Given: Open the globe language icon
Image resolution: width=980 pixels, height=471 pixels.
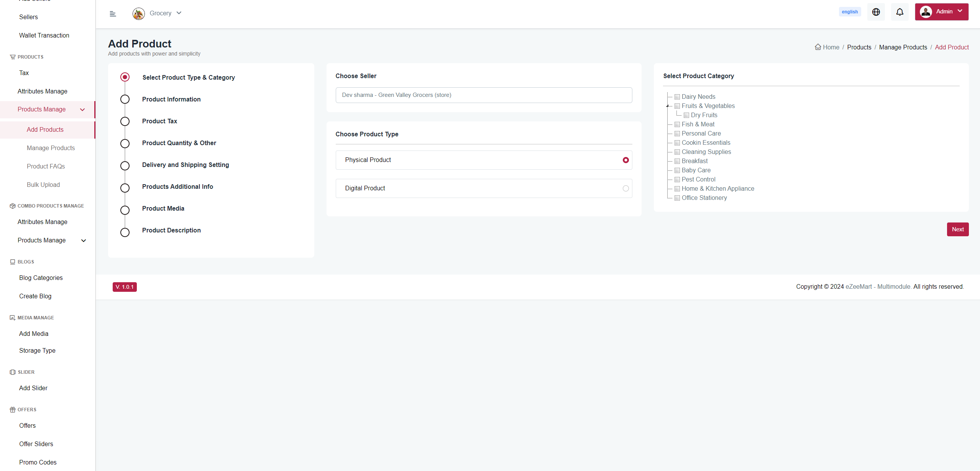Looking at the screenshot, I should [x=876, y=12].
